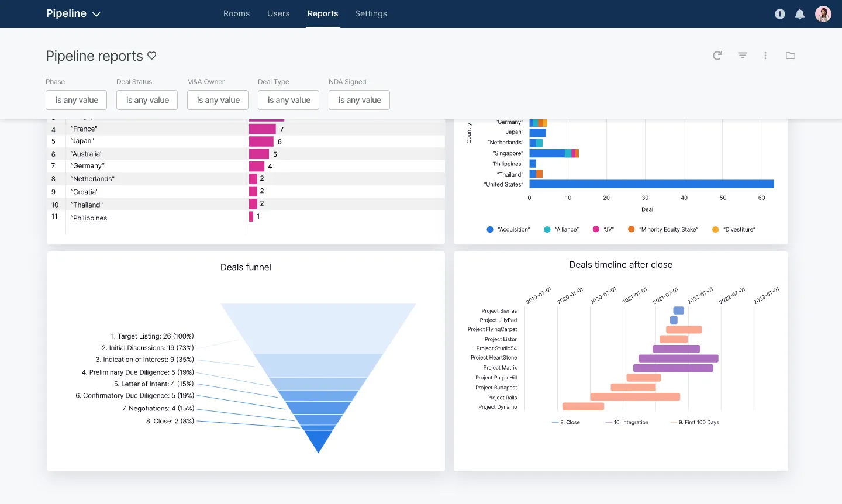
Task: Refresh the Pipeline reports data
Action: pos(717,56)
